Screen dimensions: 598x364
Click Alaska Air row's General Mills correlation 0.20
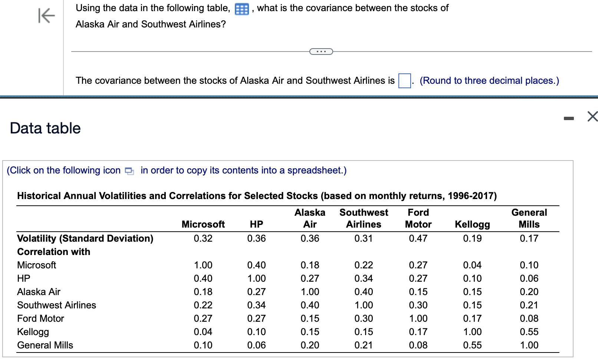(529, 292)
